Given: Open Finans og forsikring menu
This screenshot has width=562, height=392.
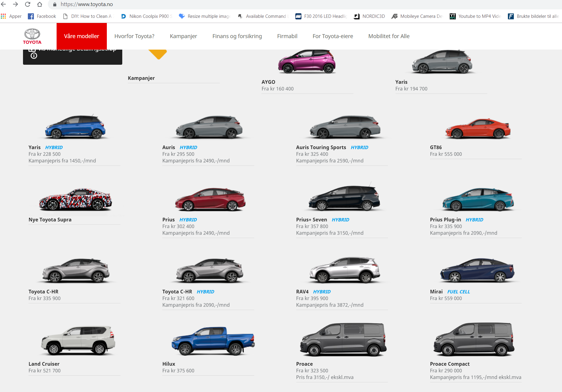Looking at the screenshot, I should 237,36.
